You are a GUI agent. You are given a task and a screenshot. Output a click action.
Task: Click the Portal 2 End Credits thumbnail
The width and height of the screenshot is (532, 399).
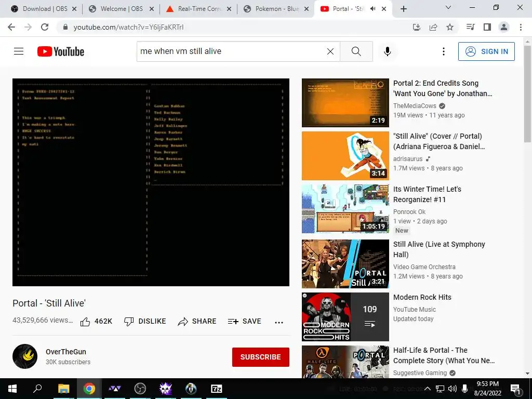tap(345, 103)
